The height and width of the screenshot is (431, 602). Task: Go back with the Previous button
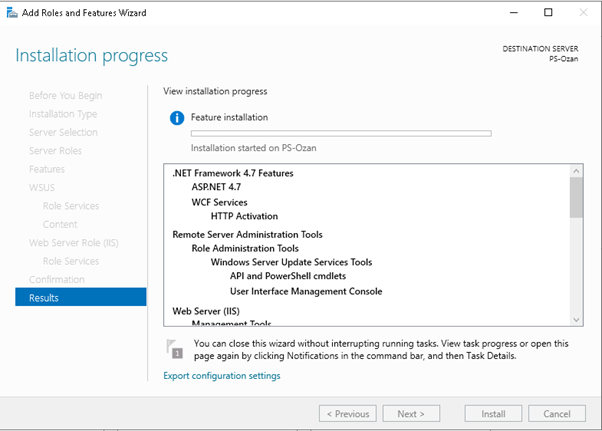tap(348, 413)
